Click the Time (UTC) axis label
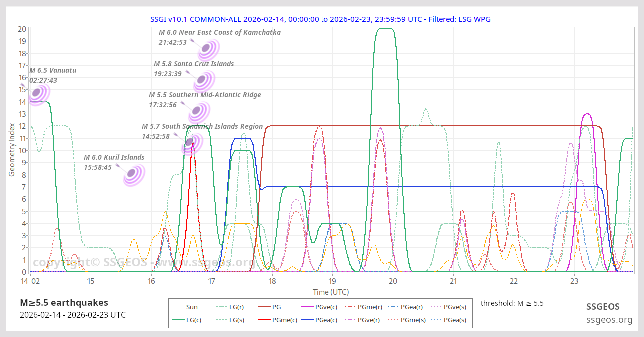Viewport: 644px width, 337px height. pos(330,292)
